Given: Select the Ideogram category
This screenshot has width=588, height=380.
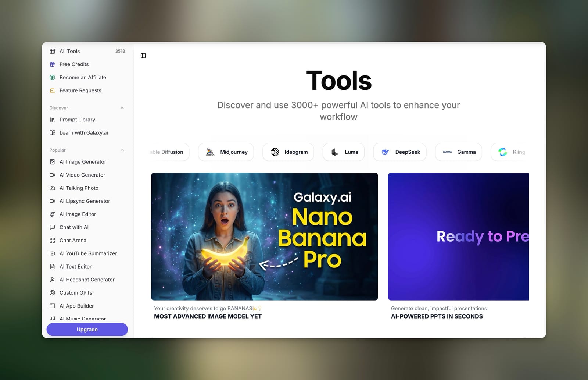Looking at the screenshot, I should (x=288, y=152).
